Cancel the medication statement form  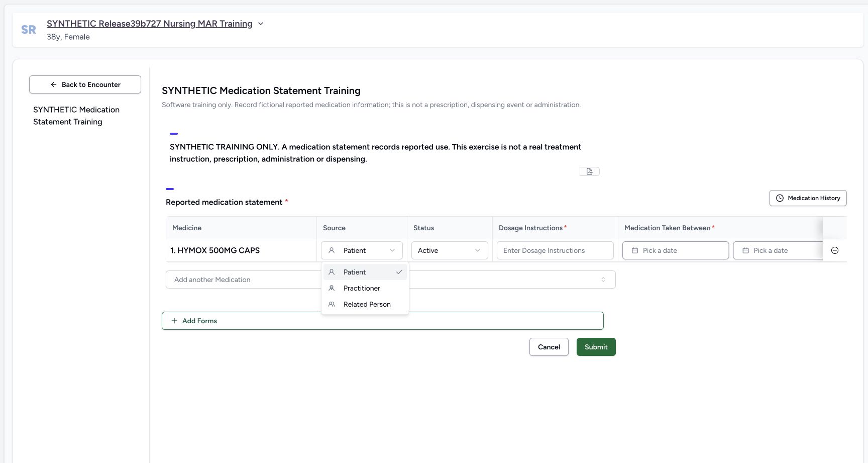(x=549, y=347)
